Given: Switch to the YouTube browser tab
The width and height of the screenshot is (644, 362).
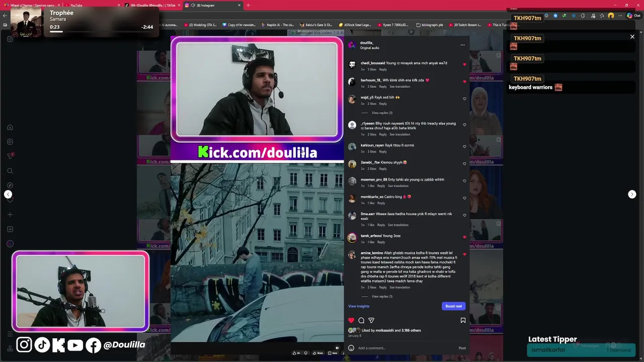Looking at the screenshot, I should pyautogui.click(x=92, y=5).
